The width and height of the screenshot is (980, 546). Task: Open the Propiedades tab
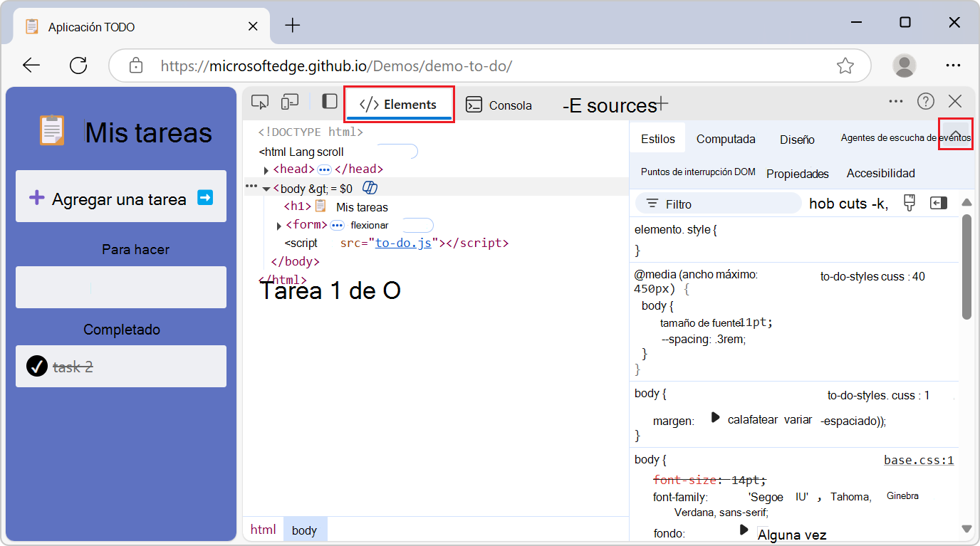pyautogui.click(x=798, y=174)
